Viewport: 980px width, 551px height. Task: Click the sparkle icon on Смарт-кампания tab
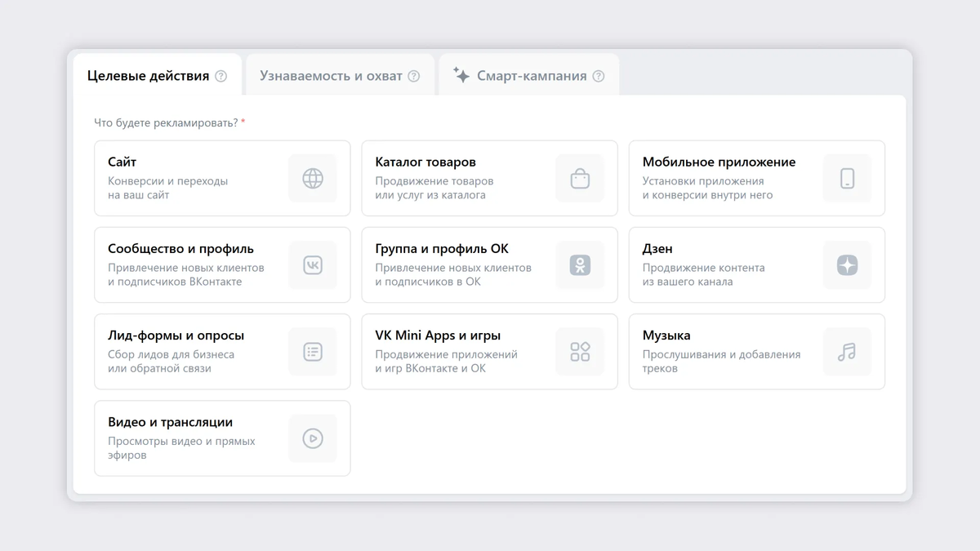[460, 74]
